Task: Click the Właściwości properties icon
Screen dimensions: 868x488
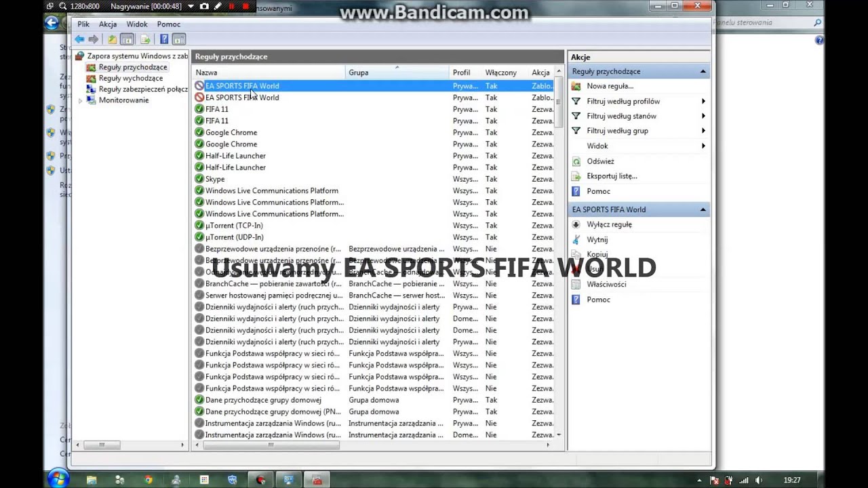Action: pos(576,284)
